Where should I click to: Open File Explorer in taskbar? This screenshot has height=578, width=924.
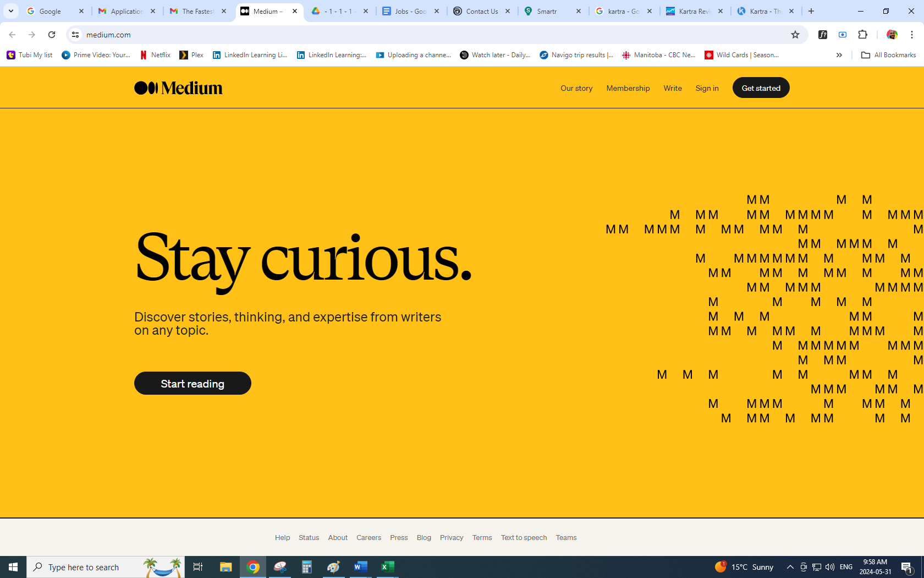tap(226, 566)
